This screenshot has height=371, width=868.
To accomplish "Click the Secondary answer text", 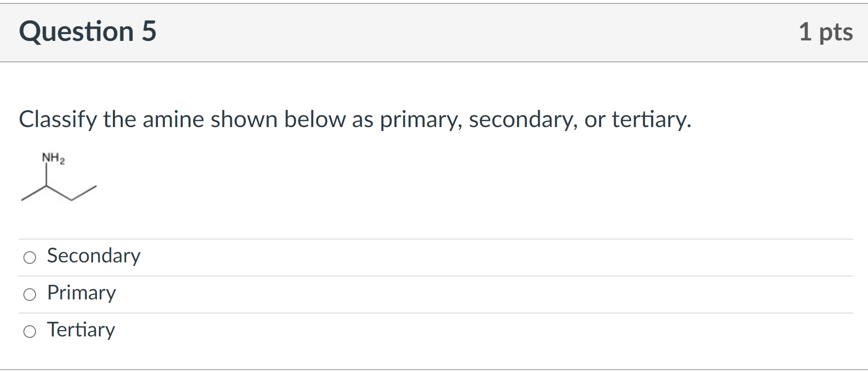I will pos(93,256).
